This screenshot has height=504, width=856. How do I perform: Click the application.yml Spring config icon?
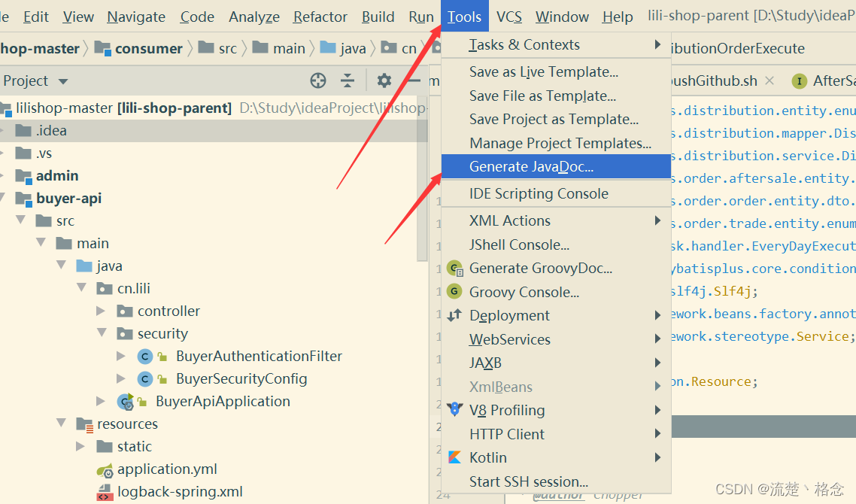click(105, 469)
